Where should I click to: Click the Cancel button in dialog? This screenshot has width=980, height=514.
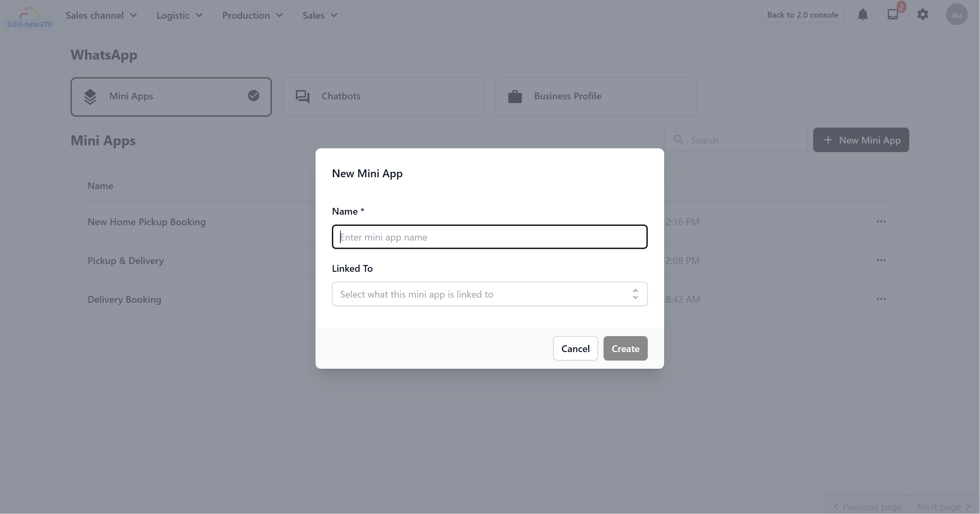[575, 348]
